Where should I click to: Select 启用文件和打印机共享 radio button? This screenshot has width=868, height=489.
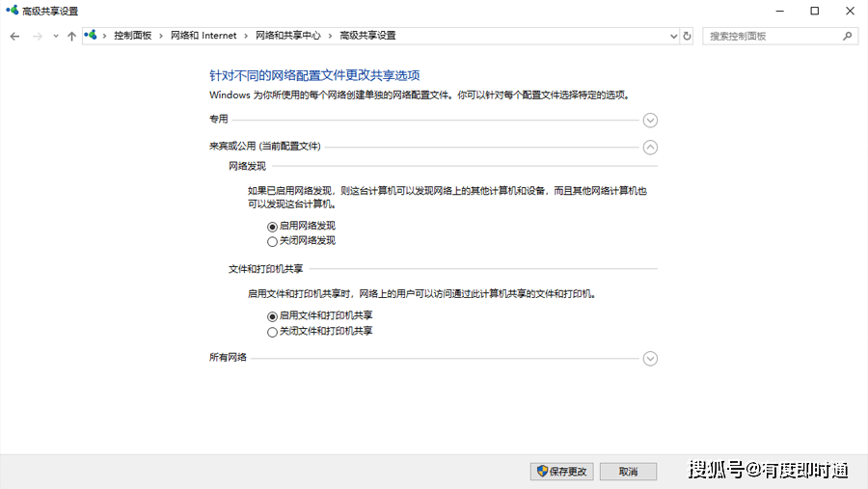272,316
